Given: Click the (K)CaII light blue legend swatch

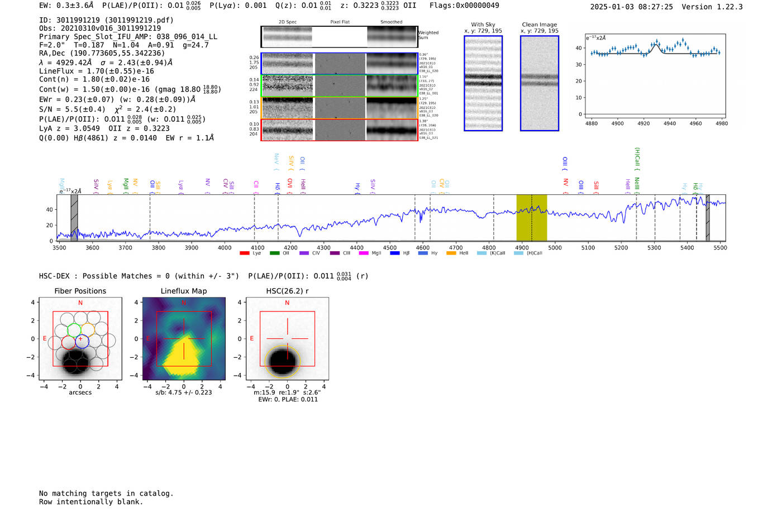Looking at the screenshot, I should point(481,253).
